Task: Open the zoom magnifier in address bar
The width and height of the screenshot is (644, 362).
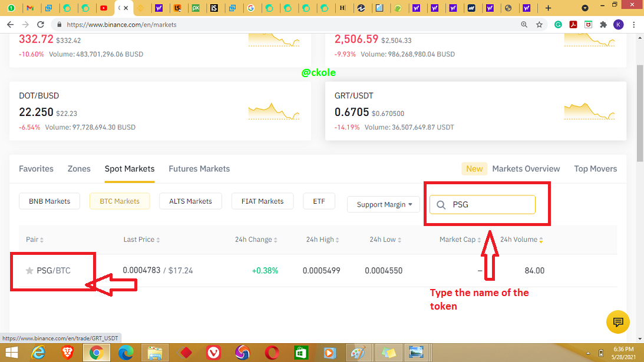Action: tap(524, 25)
